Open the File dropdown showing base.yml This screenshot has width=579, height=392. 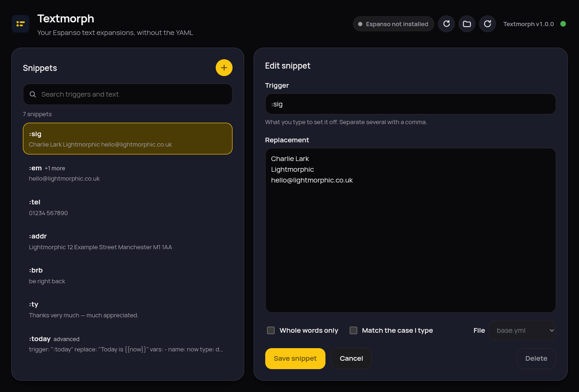(x=523, y=330)
